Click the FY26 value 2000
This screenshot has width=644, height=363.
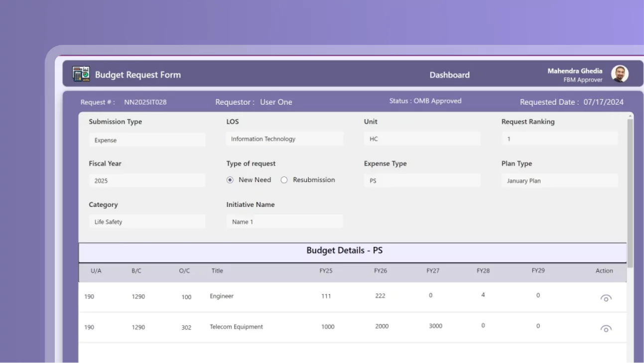pyautogui.click(x=382, y=326)
